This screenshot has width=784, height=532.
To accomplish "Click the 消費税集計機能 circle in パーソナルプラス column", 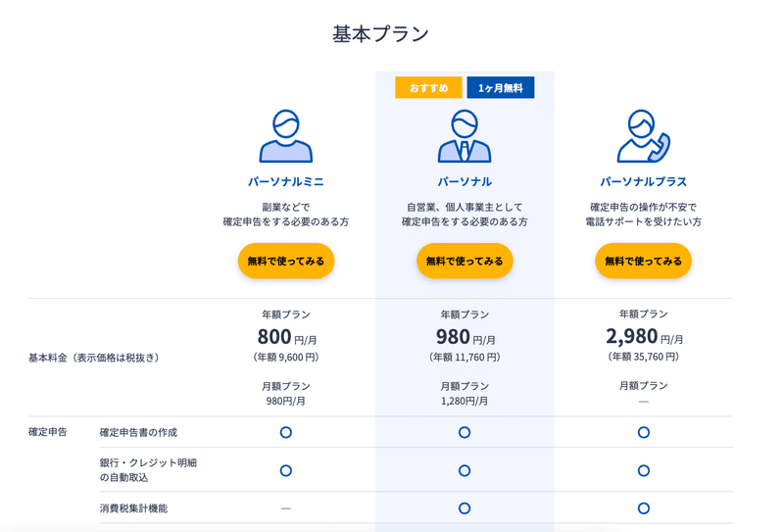I will (x=644, y=508).
